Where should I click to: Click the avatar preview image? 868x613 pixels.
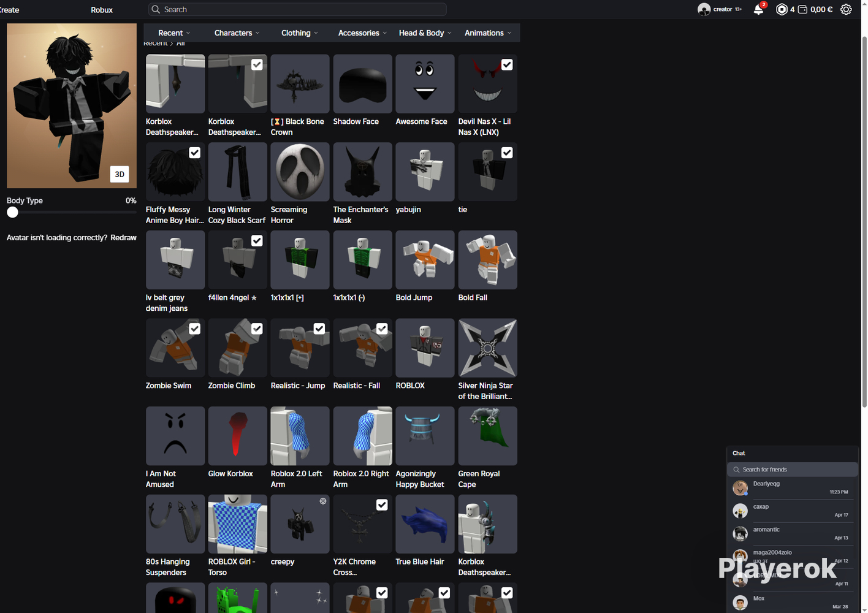coord(72,105)
